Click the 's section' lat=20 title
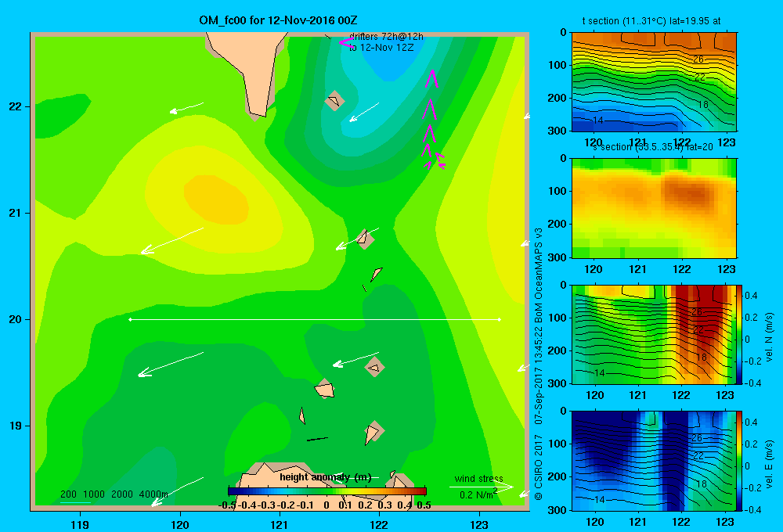Viewport: 783px width, 532px height. tap(653, 147)
